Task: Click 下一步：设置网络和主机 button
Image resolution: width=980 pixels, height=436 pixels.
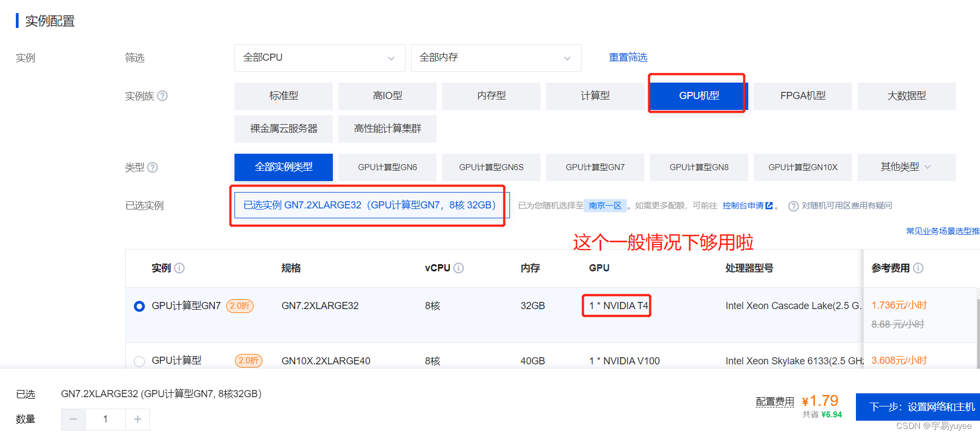Action: [x=918, y=407]
